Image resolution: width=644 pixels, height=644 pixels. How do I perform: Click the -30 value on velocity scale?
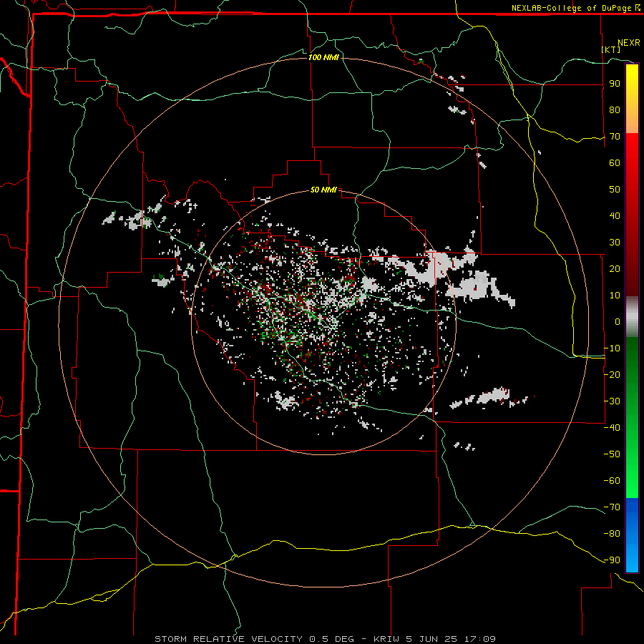612,401
